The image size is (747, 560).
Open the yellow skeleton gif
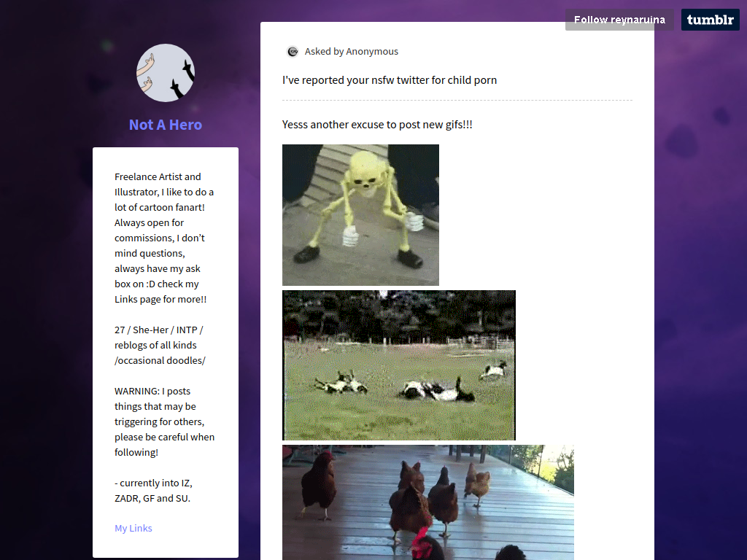(360, 215)
